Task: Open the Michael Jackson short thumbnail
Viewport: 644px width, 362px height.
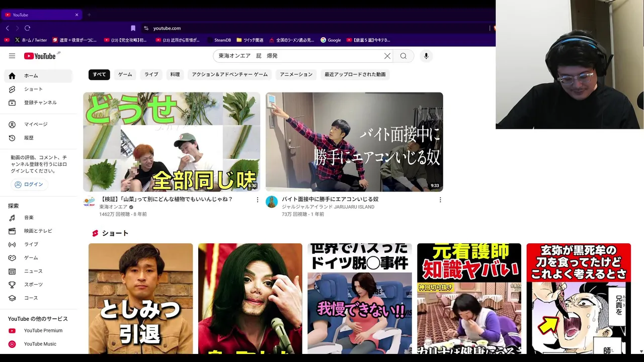Action: coord(250,299)
